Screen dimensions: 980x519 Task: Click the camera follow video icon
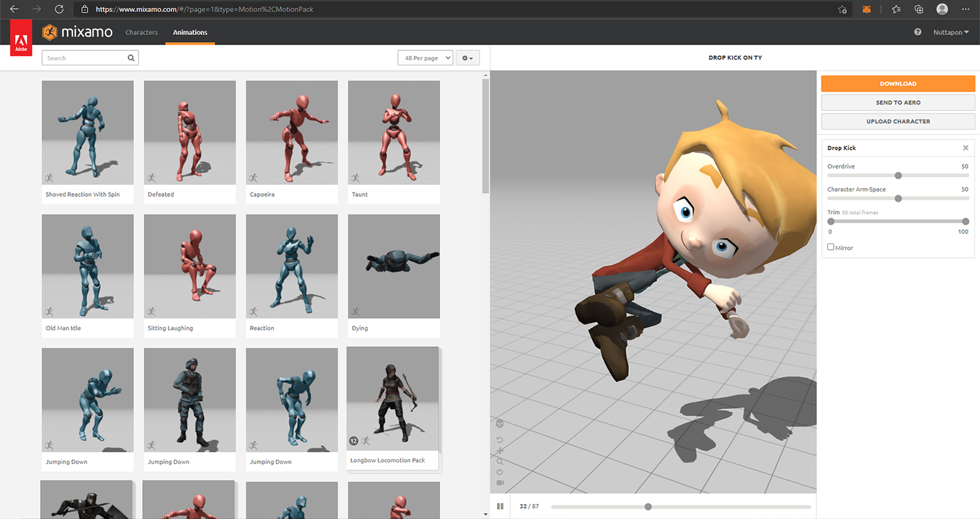[500, 483]
